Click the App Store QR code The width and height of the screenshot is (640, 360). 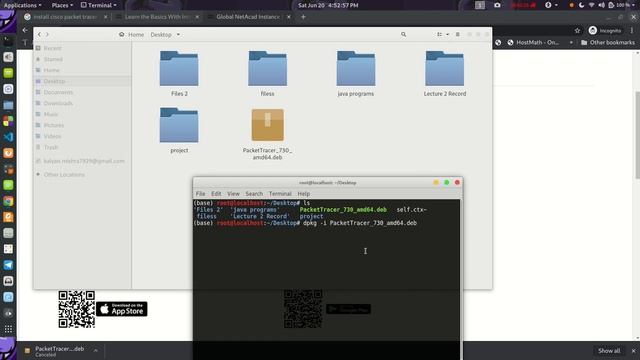click(76, 309)
